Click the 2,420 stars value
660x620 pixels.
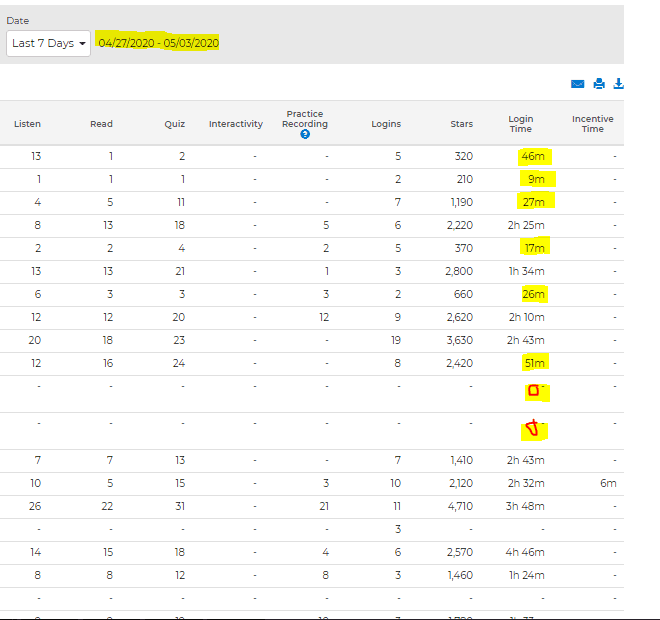[460, 363]
